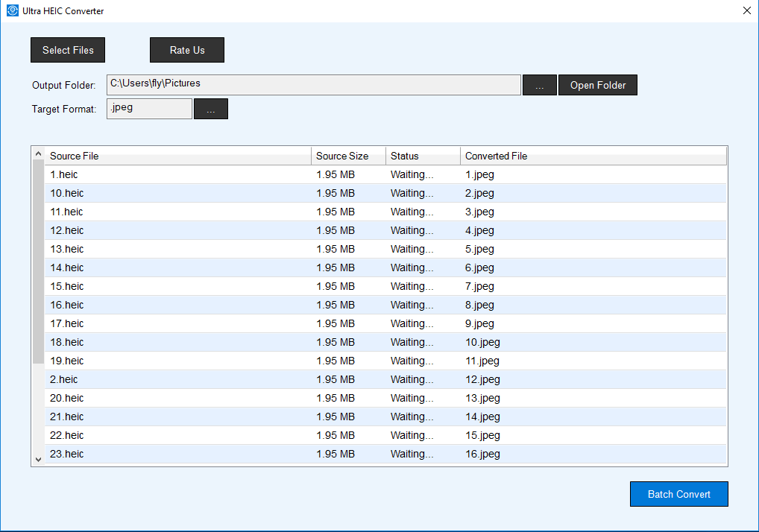Click converted file name 5.jpeg
Screen dimensions: 759x532
coord(479,249)
